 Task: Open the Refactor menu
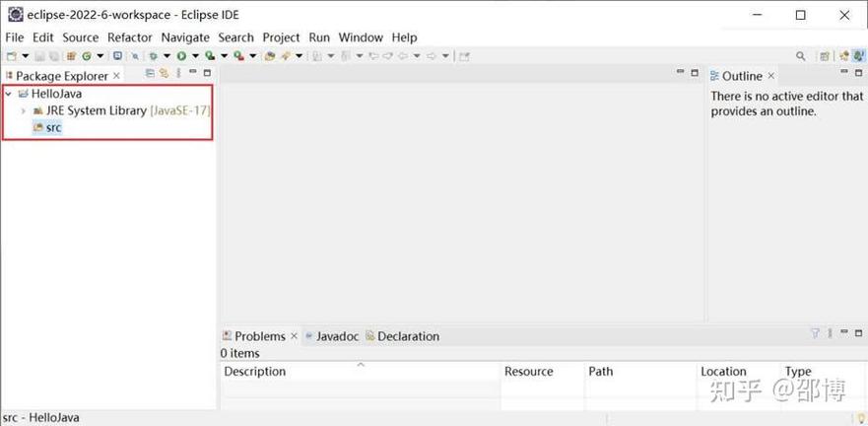[129, 37]
